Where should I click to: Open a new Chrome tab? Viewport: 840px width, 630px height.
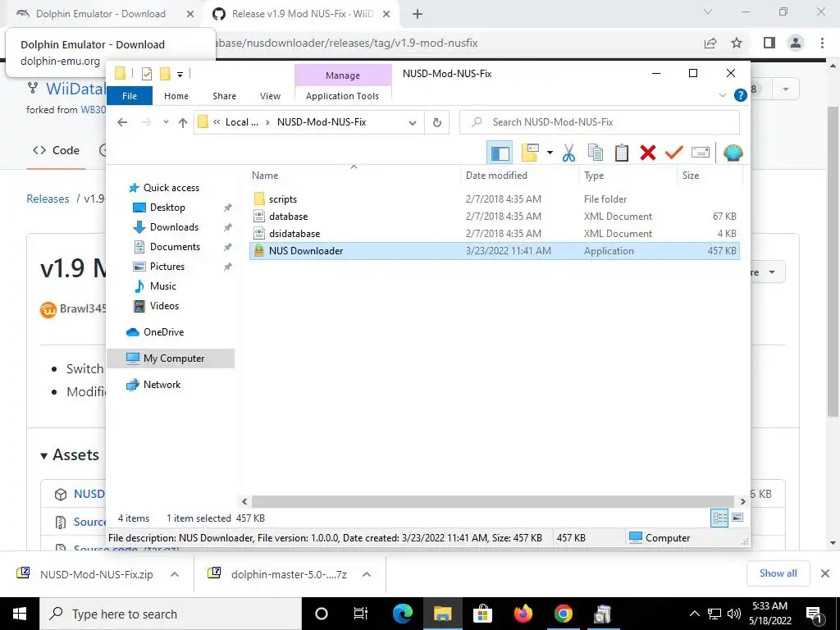pyautogui.click(x=418, y=14)
